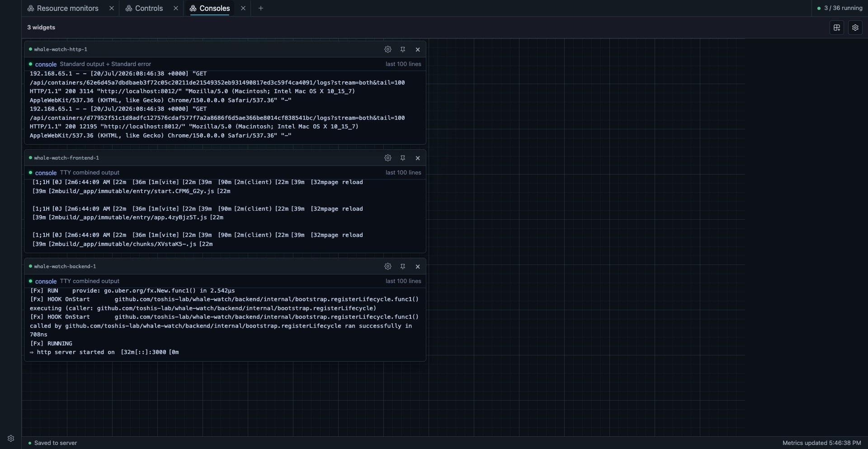Click the whale-watch-http-1 widget title
The height and width of the screenshot is (449, 868).
[x=61, y=49]
